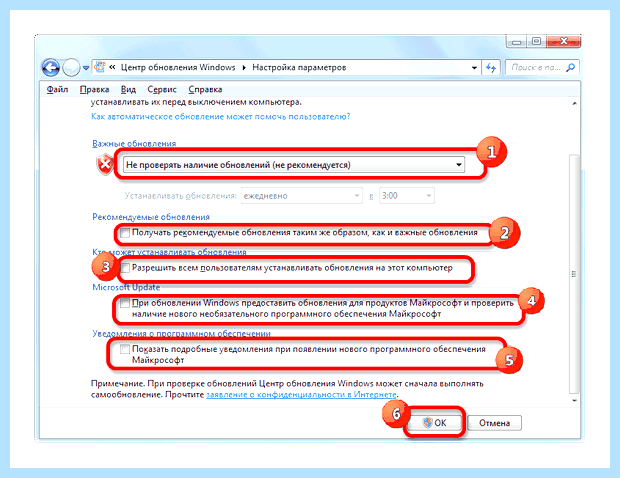Screen dimensions: 620x478
Task: Close the window with the red X
Action: click(x=564, y=42)
